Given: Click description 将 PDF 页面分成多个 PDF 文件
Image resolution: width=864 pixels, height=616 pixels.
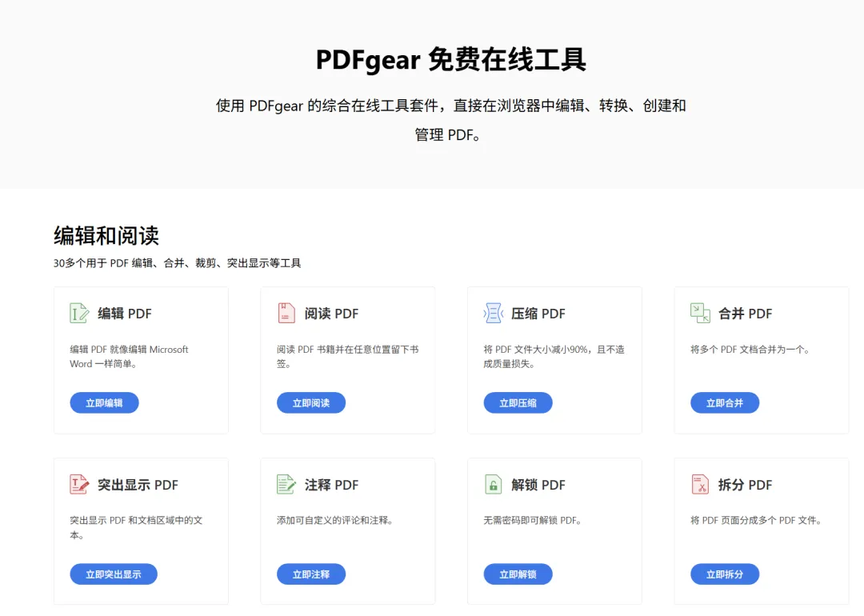Looking at the screenshot, I should [756, 520].
